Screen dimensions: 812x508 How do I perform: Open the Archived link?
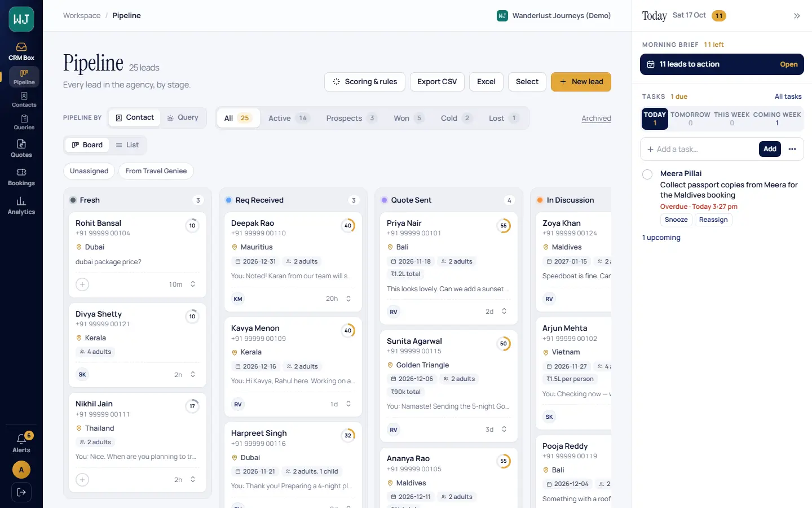596,118
